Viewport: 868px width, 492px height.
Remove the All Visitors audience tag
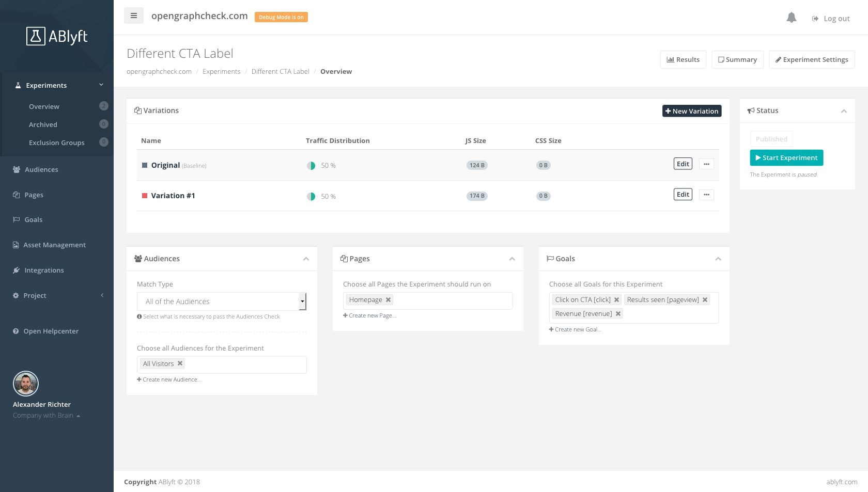pos(179,363)
